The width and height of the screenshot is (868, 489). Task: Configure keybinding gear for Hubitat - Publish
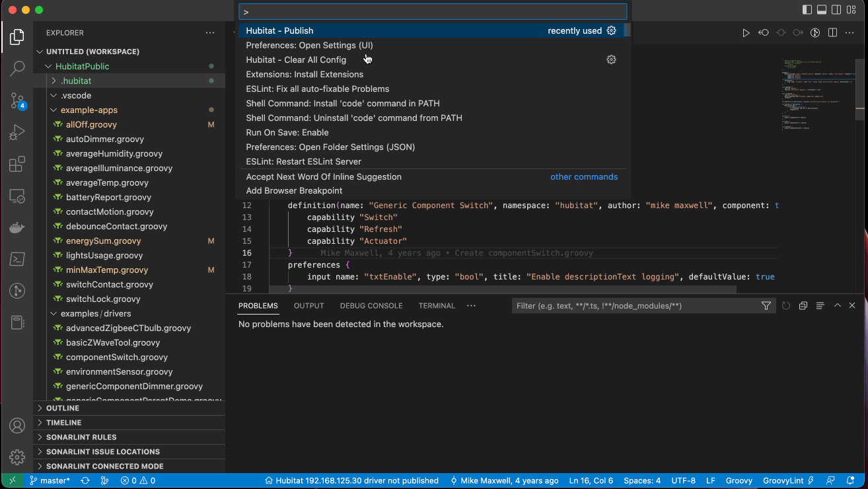[611, 30]
